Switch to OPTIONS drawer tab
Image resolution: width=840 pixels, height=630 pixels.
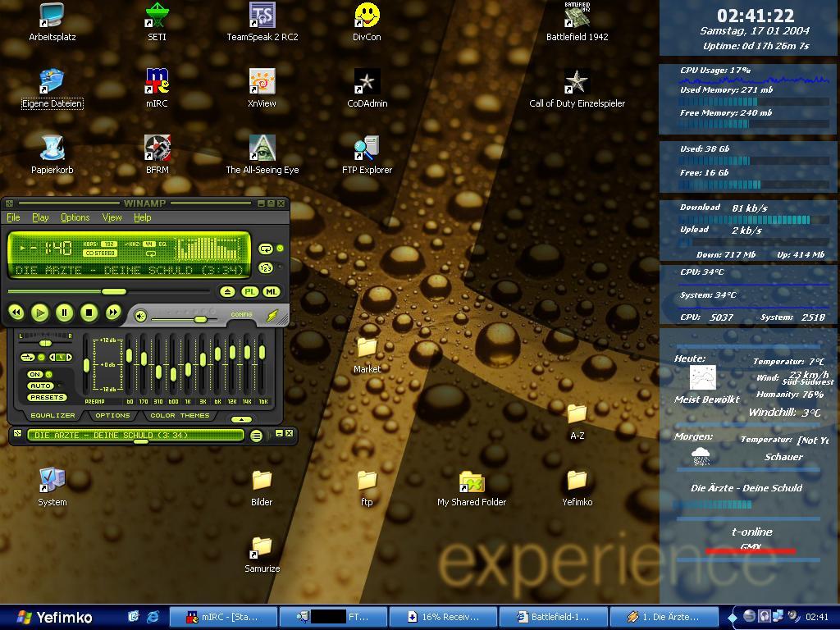pyautogui.click(x=112, y=416)
